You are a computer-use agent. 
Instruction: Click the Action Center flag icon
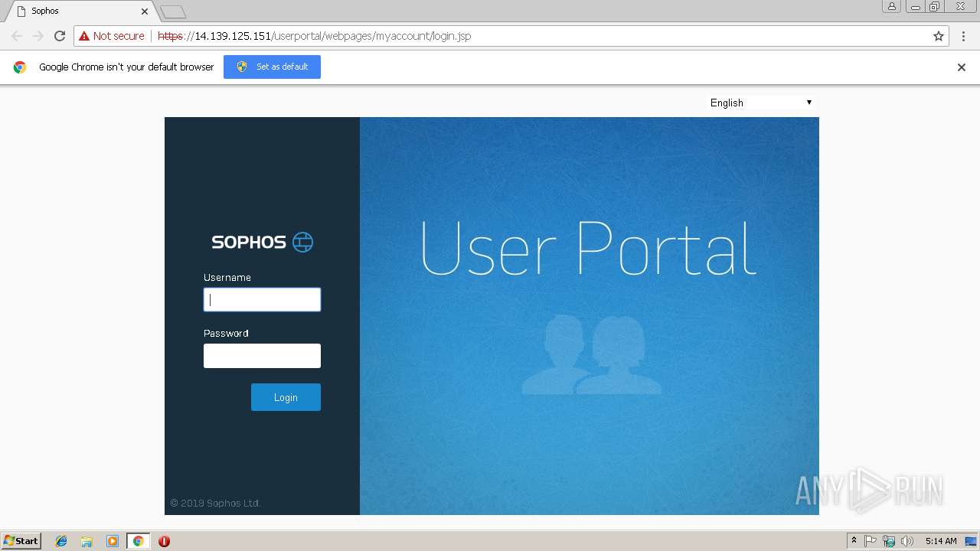871,541
